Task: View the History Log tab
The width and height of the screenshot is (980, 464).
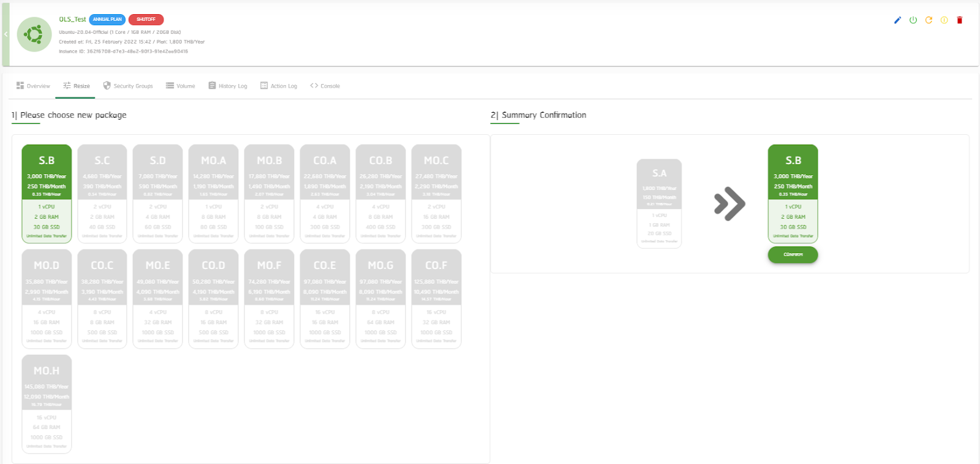Action: [x=227, y=86]
